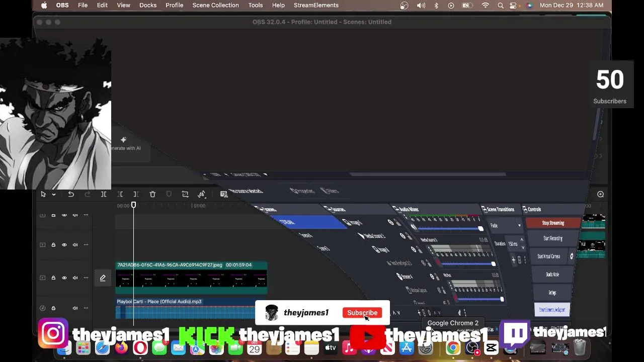The height and width of the screenshot is (362, 644).
Task: Open the Tools menu
Action: coord(256,5)
